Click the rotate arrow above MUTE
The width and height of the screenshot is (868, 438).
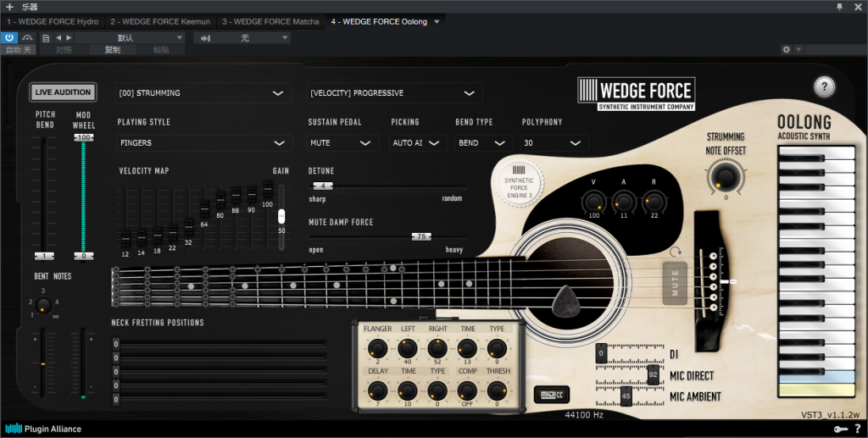point(676,252)
